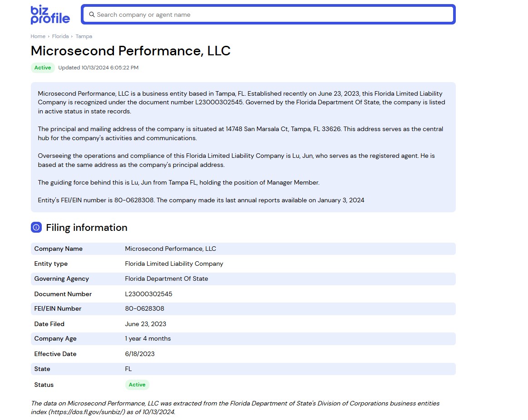Click the Filing information section heading
Screen dimensions: 528x420
tap(86, 228)
